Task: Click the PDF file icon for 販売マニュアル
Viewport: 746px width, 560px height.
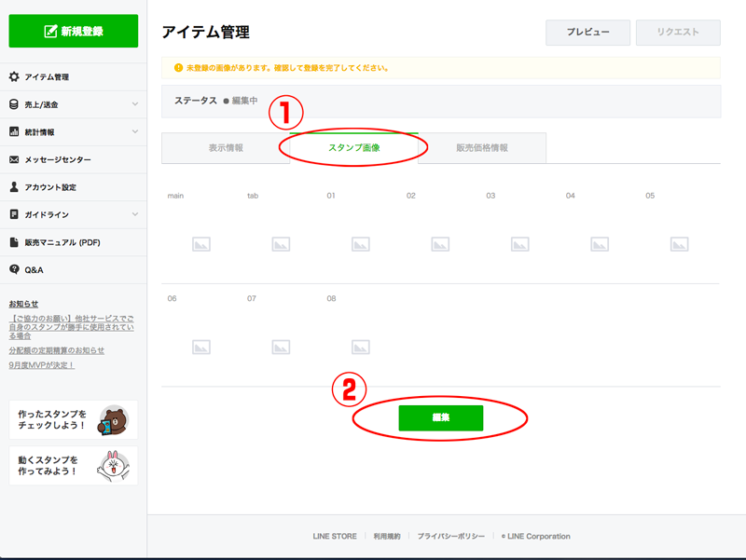Action: pyautogui.click(x=14, y=242)
